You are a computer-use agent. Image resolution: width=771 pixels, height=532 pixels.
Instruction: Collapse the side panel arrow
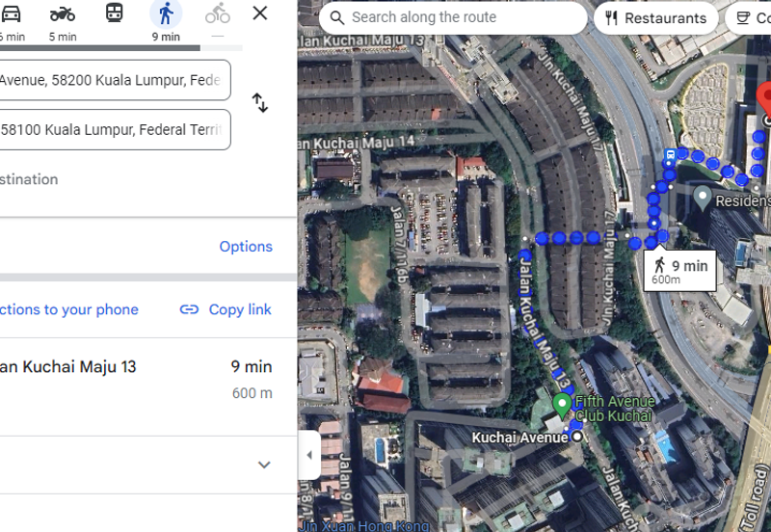click(309, 456)
